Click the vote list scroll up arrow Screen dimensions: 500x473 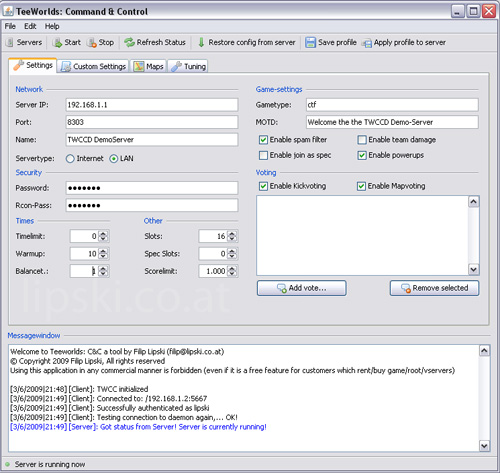(x=474, y=202)
